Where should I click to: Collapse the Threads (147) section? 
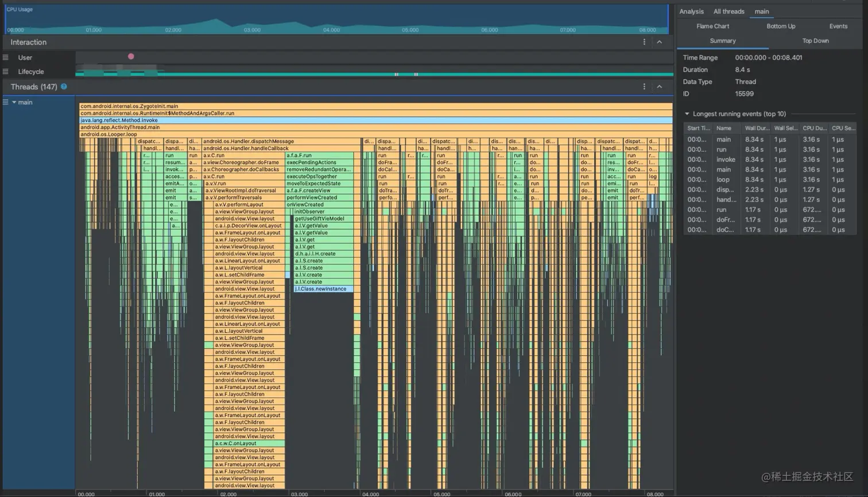point(660,87)
